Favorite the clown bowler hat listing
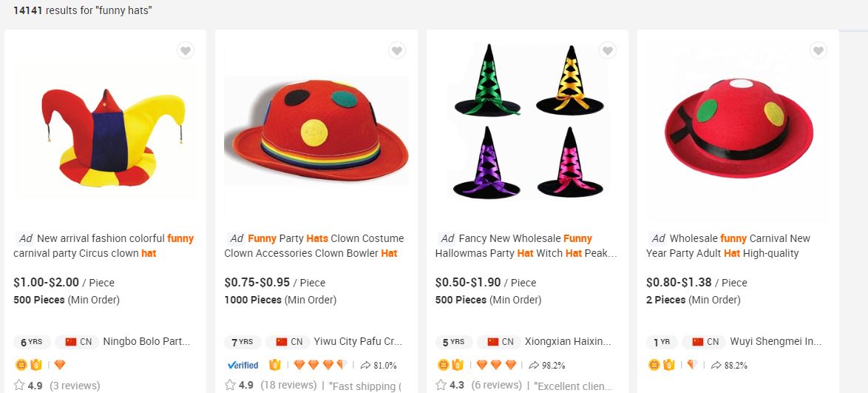The image size is (868, 393). point(397,51)
